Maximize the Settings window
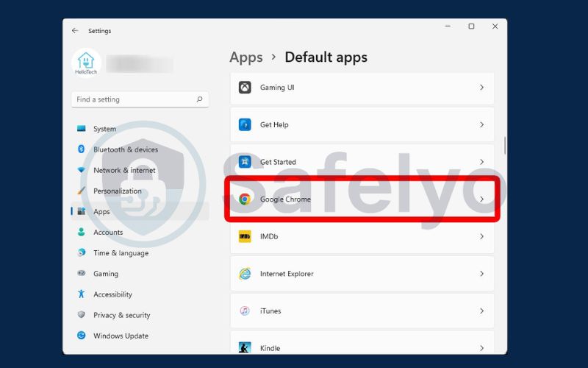The width and height of the screenshot is (588, 368). [x=471, y=26]
